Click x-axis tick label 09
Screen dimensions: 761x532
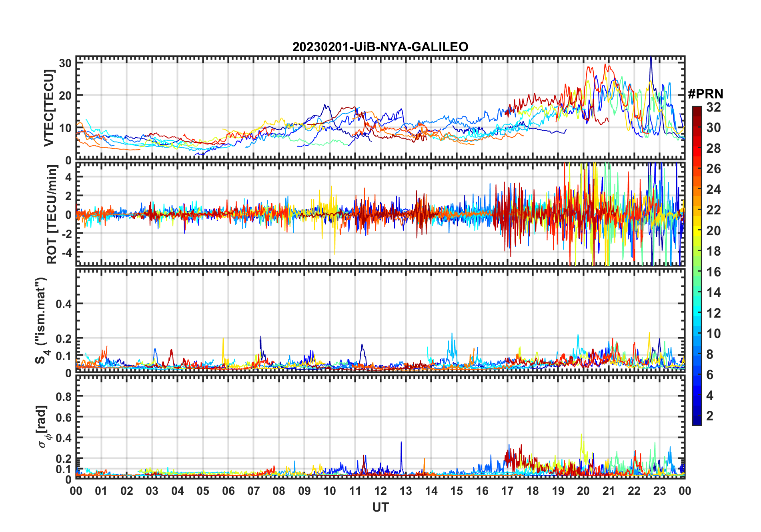[304, 491]
